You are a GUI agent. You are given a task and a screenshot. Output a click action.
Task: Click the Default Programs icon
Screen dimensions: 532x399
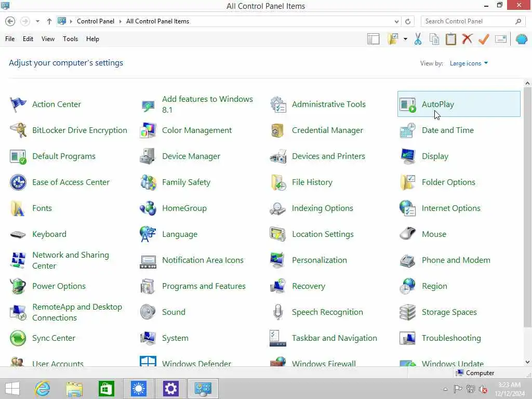coord(18,156)
